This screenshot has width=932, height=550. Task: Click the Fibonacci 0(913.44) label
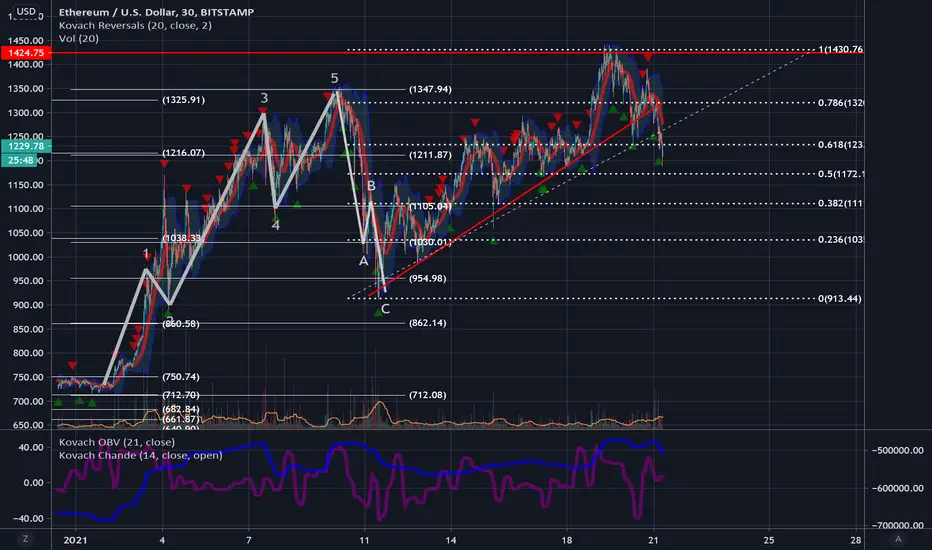point(839,298)
